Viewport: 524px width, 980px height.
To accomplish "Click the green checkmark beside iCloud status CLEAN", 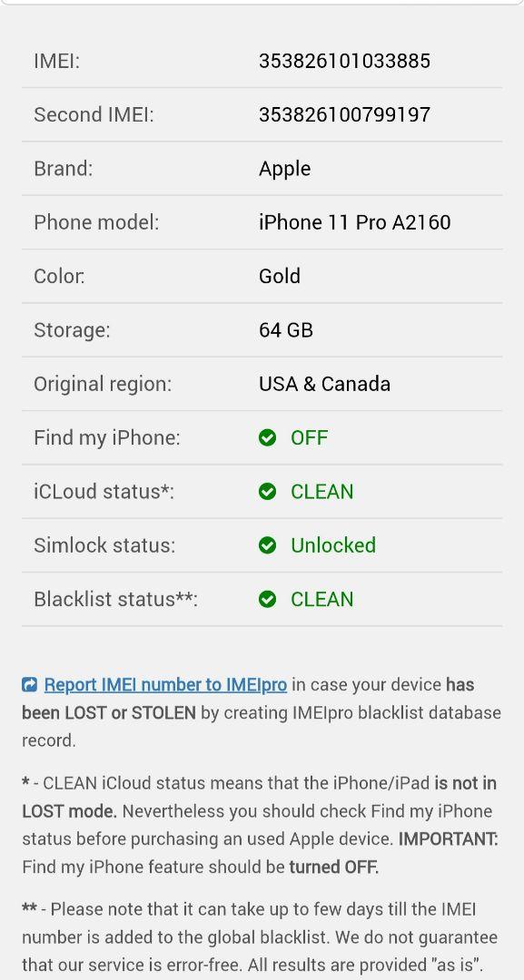I will click(267, 492).
